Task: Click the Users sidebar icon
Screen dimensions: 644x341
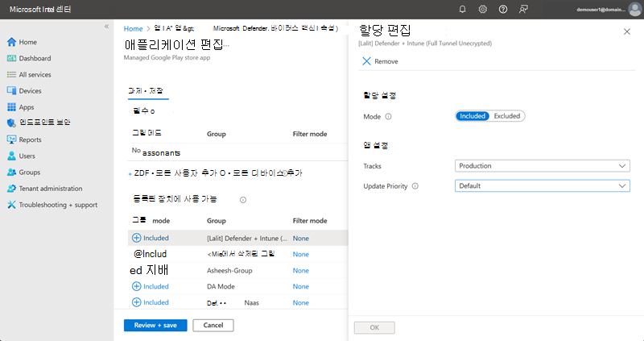Action: (11, 156)
